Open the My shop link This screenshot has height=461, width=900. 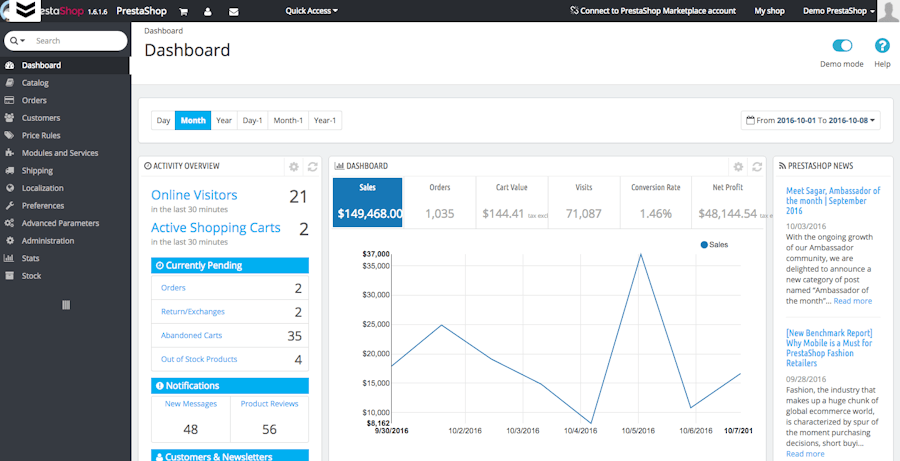tap(769, 11)
